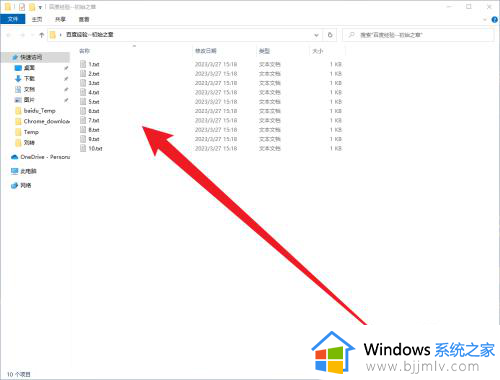Select the 6.txt file name
The height and width of the screenshot is (380, 500).
(x=94, y=111)
